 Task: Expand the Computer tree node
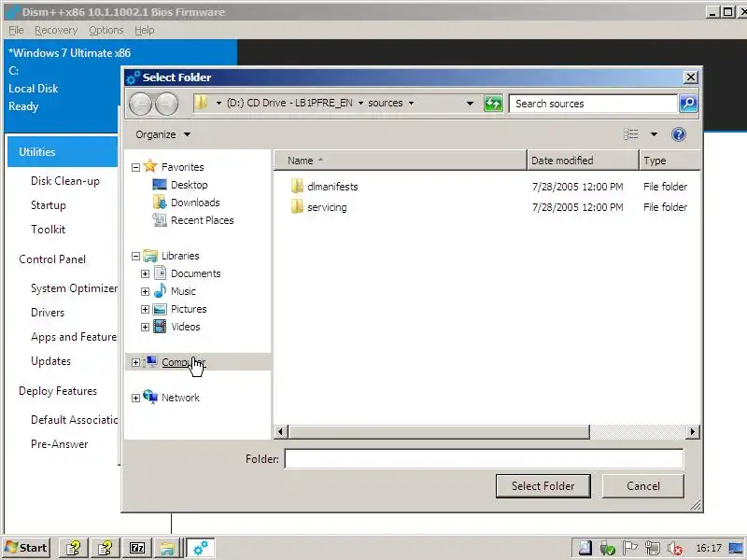(x=135, y=363)
